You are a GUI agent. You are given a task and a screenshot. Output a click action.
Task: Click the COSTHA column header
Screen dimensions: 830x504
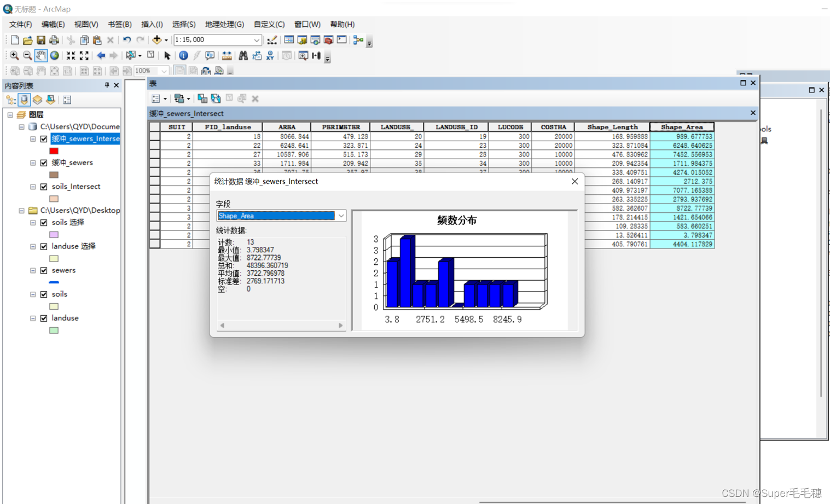click(x=553, y=127)
